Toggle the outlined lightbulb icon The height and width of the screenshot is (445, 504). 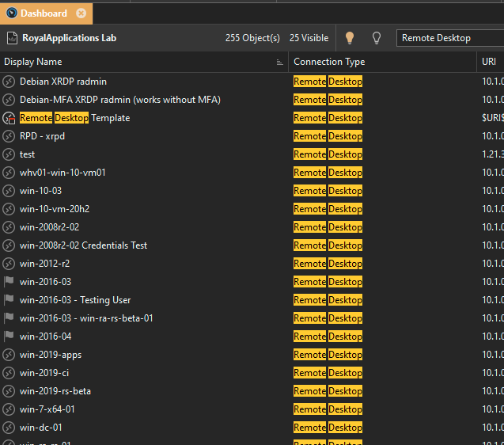[x=376, y=38]
